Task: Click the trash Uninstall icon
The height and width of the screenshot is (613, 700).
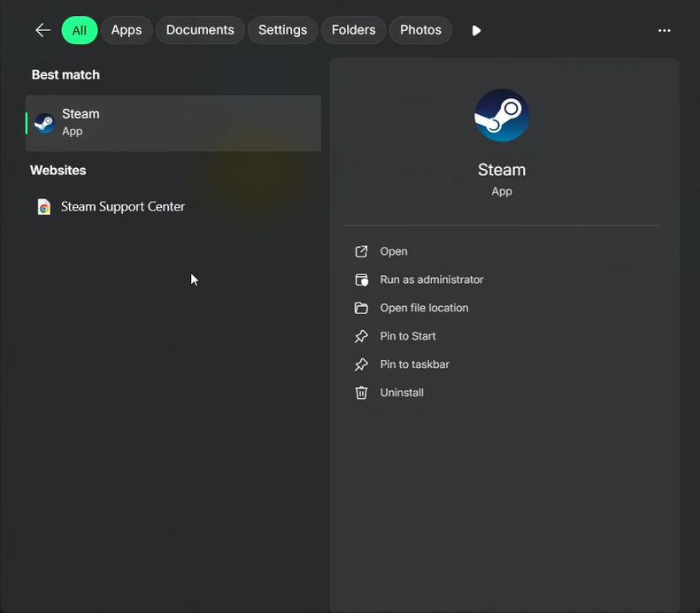Action: 361,393
